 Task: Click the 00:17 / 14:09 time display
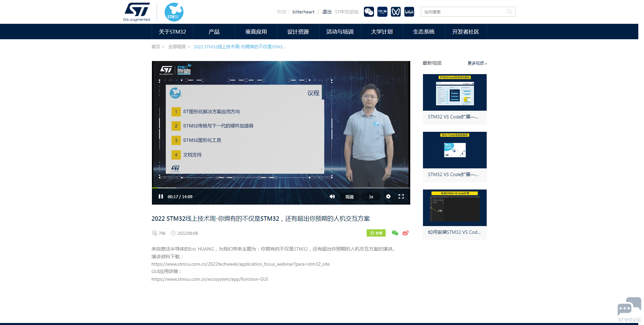180,197
